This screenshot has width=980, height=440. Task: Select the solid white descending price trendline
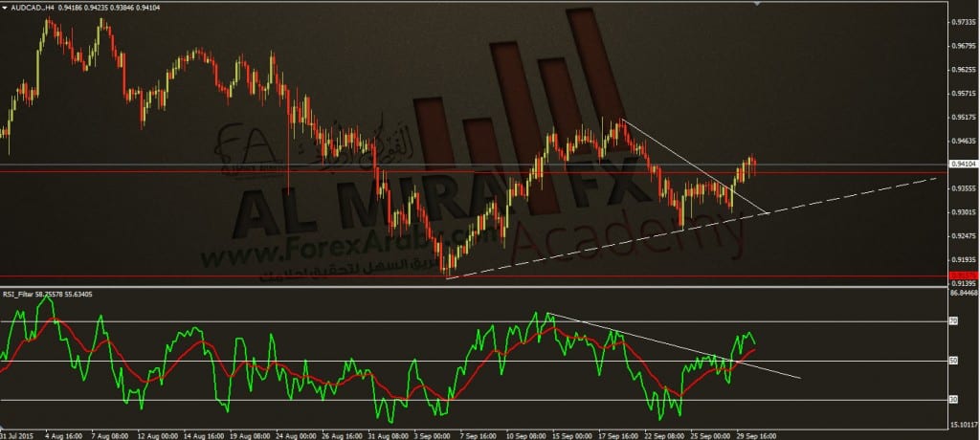pos(695,166)
